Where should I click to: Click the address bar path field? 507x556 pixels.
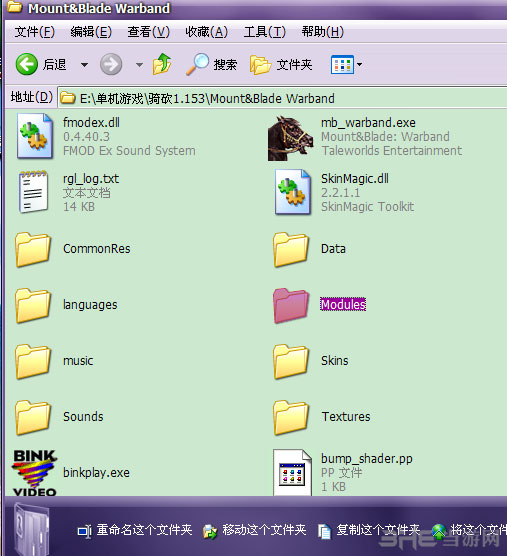(282, 98)
